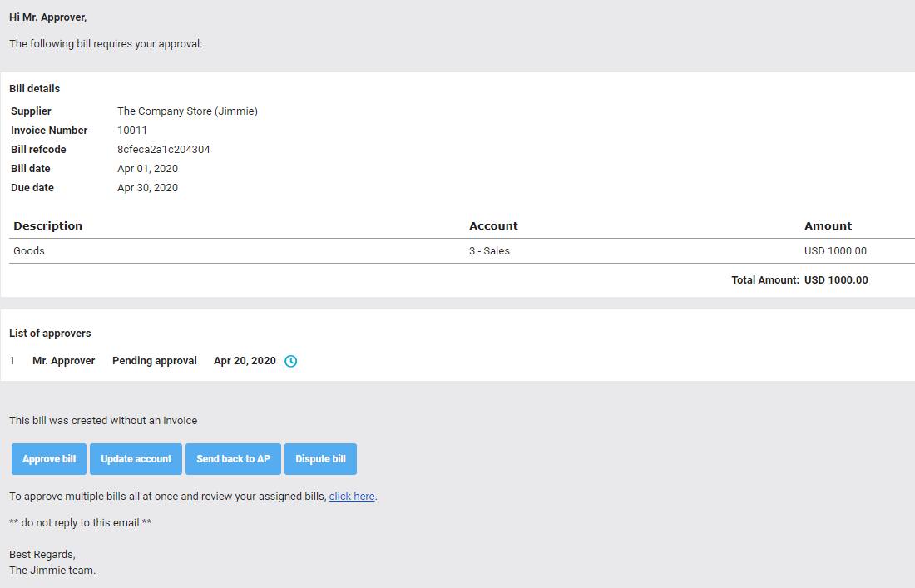Click the Amount column header
The height and width of the screenshot is (588, 915).
click(x=828, y=225)
